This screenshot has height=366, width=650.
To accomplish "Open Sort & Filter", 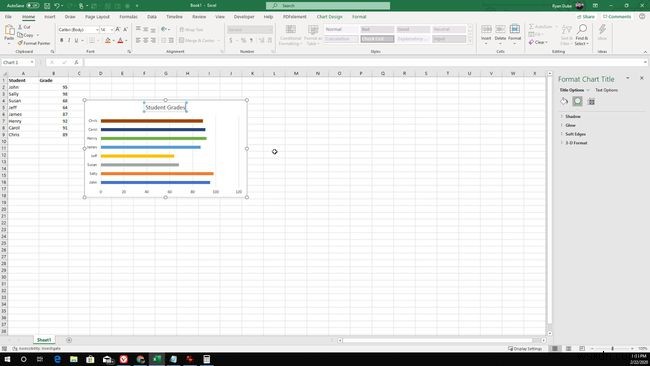I will click(566, 35).
